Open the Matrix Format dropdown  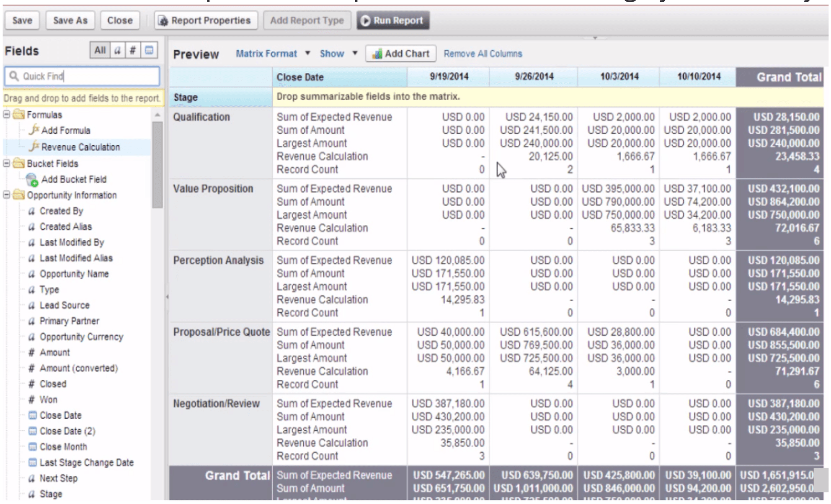click(x=308, y=54)
